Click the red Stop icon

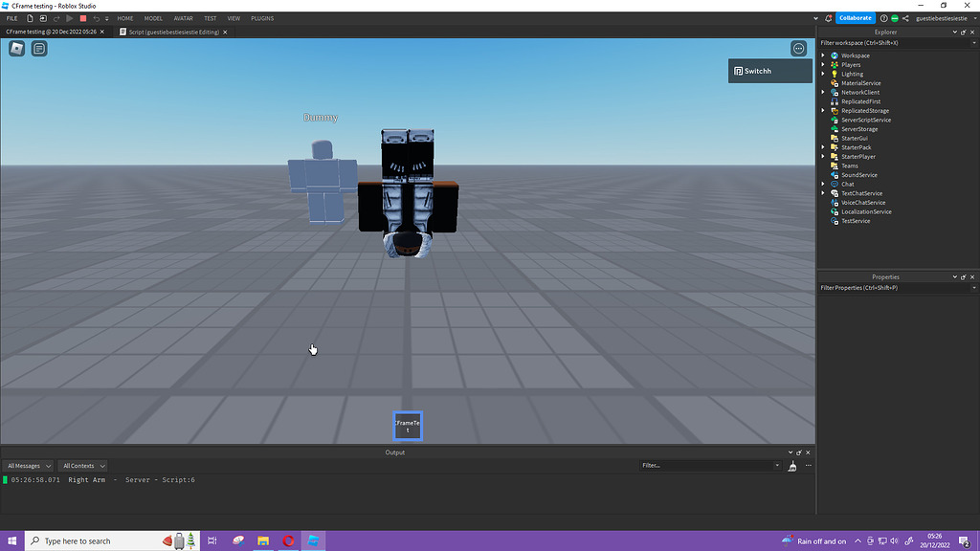(x=83, y=18)
